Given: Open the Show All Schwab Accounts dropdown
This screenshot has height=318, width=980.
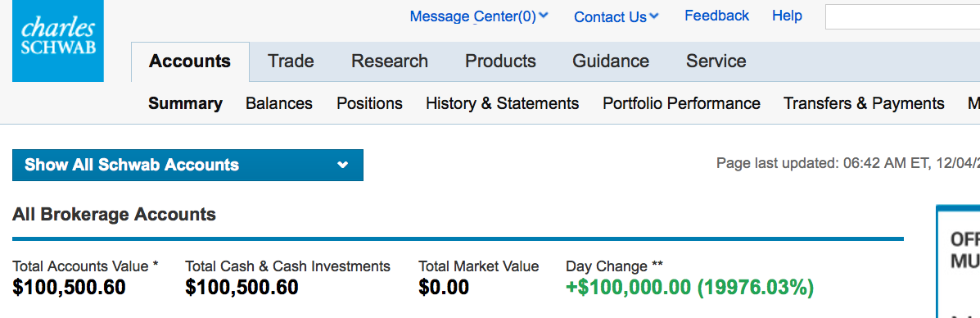Looking at the screenshot, I should click(x=187, y=166).
